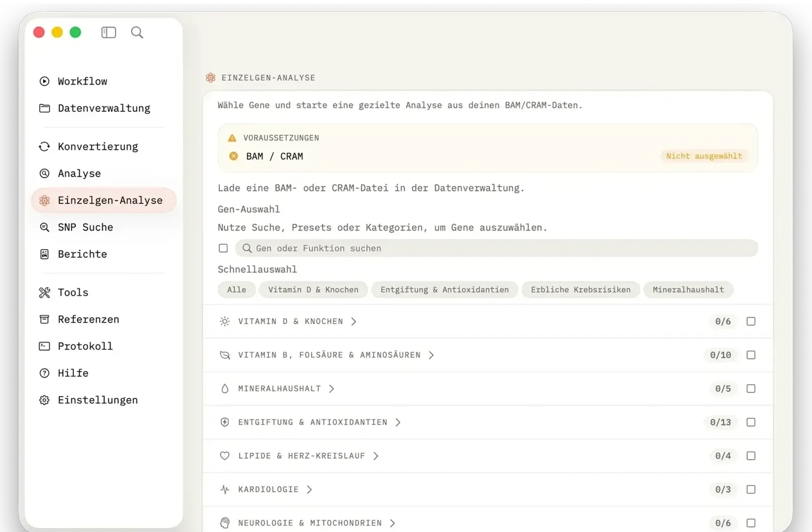Viewport: 812px width, 532px height.
Task: Click the Berichte report icon
Action: click(x=45, y=254)
